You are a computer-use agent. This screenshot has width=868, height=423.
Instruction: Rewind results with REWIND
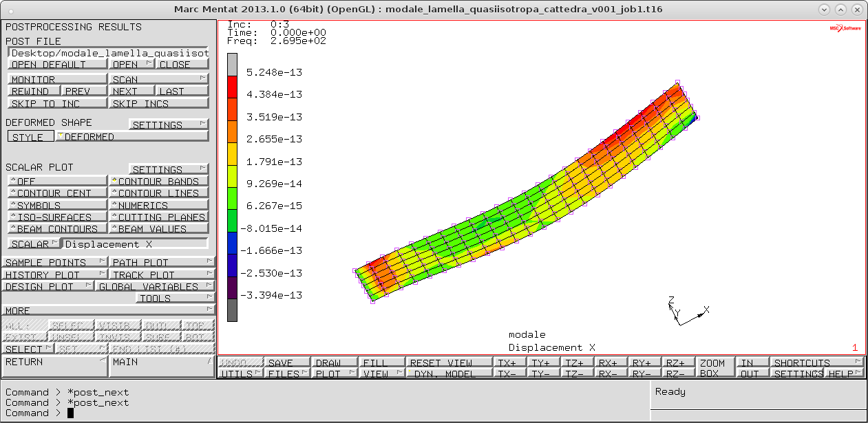[34, 91]
